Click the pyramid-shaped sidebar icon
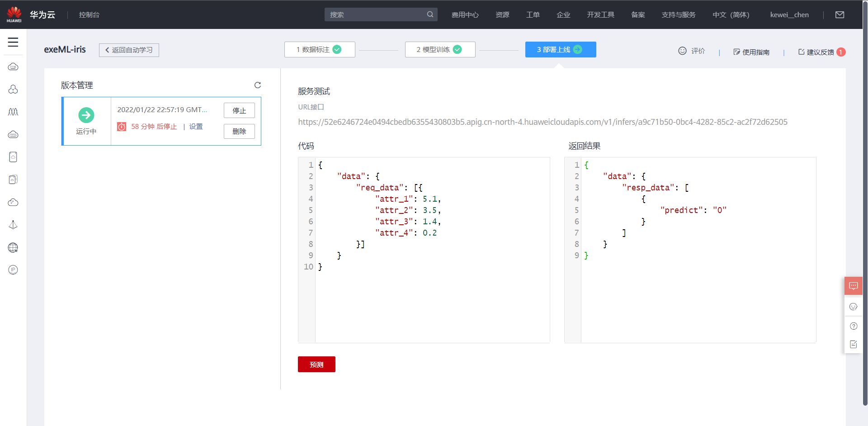This screenshot has height=426, width=868. (13, 225)
